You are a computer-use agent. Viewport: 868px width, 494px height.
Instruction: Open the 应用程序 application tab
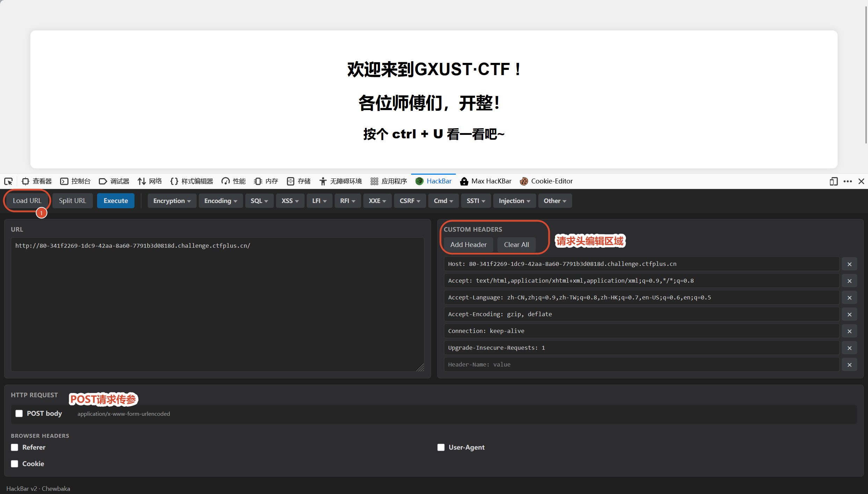pyautogui.click(x=389, y=181)
